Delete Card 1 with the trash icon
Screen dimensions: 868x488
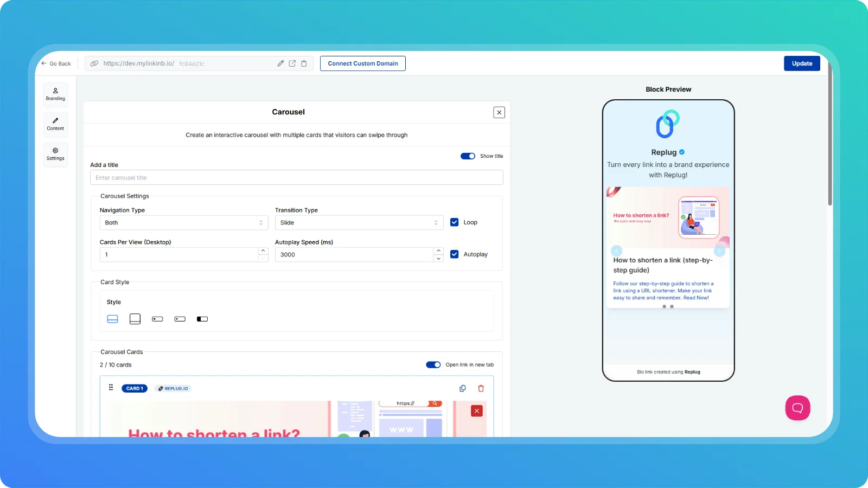click(481, 388)
